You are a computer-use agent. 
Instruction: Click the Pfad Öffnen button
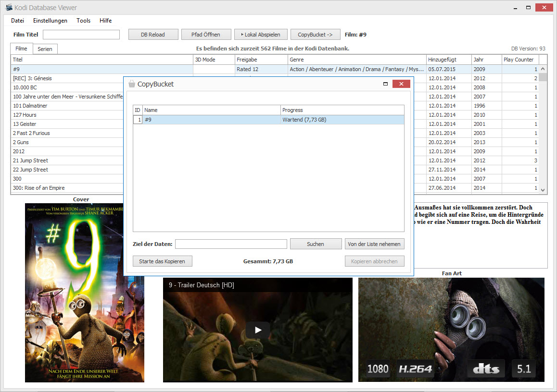pos(206,35)
